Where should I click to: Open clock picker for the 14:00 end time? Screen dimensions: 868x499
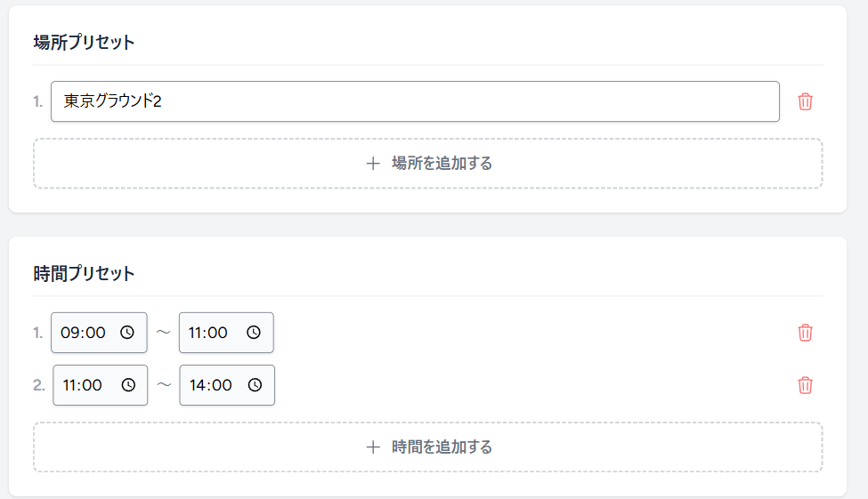pos(255,385)
